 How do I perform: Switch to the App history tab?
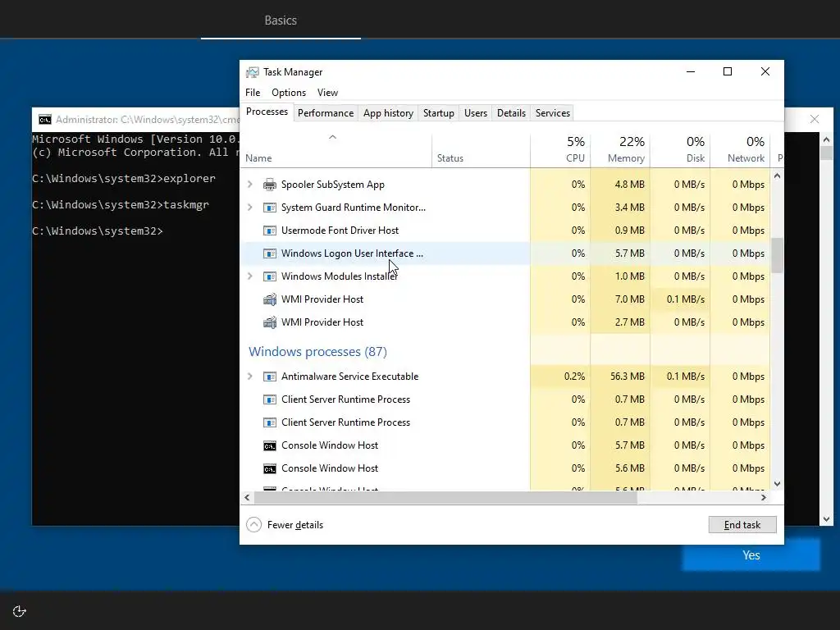[388, 113]
